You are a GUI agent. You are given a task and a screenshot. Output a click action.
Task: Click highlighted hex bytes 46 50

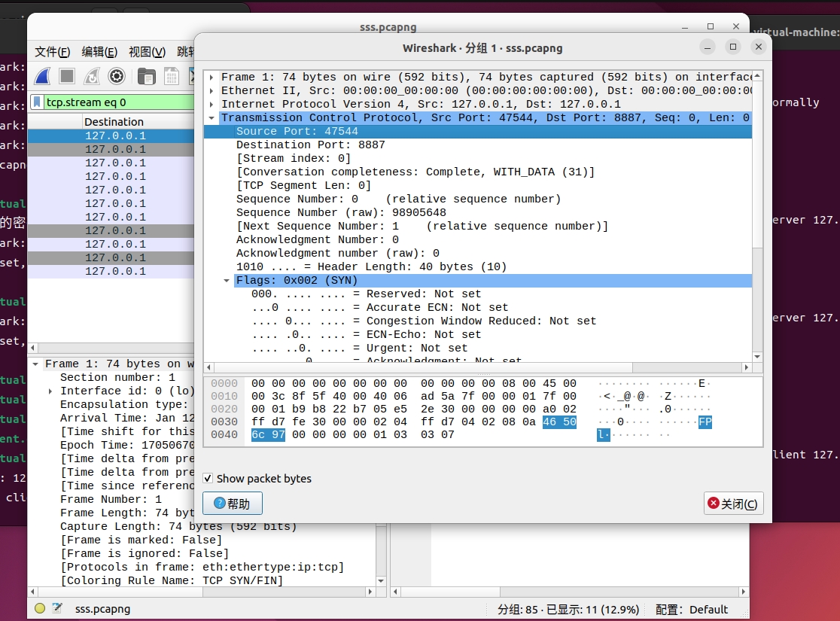(559, 422)
